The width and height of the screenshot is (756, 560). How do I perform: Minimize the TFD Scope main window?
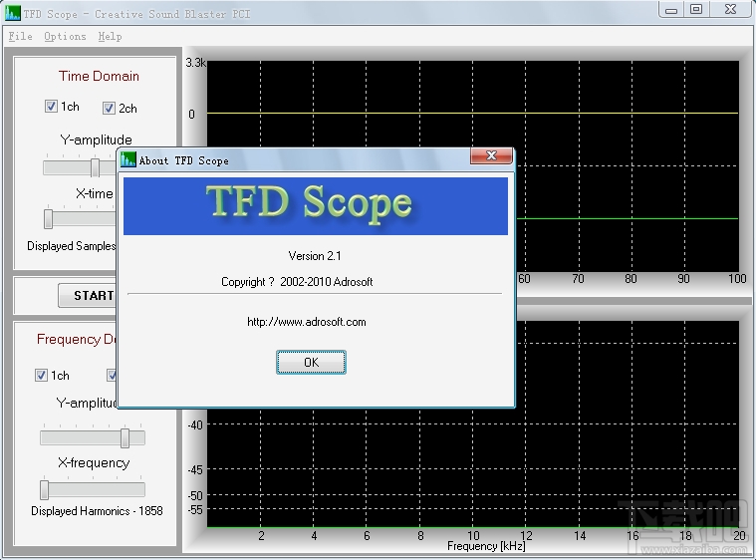click(671, 9)
